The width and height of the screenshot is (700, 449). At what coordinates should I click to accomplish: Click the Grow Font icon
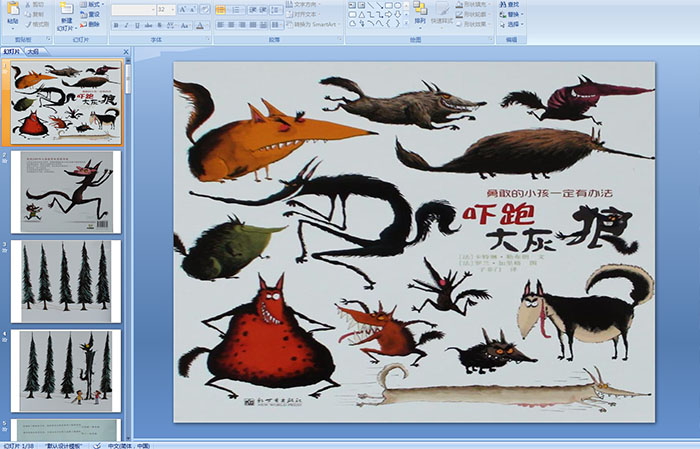183,9
